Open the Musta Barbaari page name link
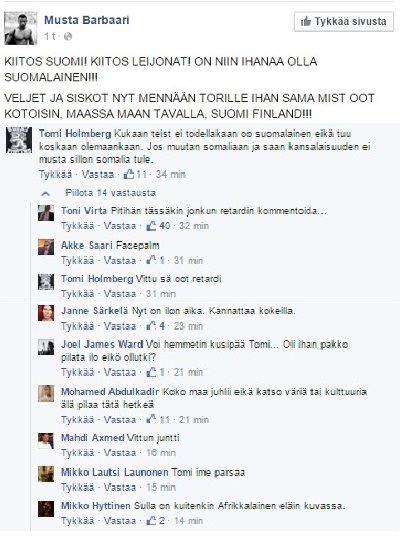 tap(87, 20)
